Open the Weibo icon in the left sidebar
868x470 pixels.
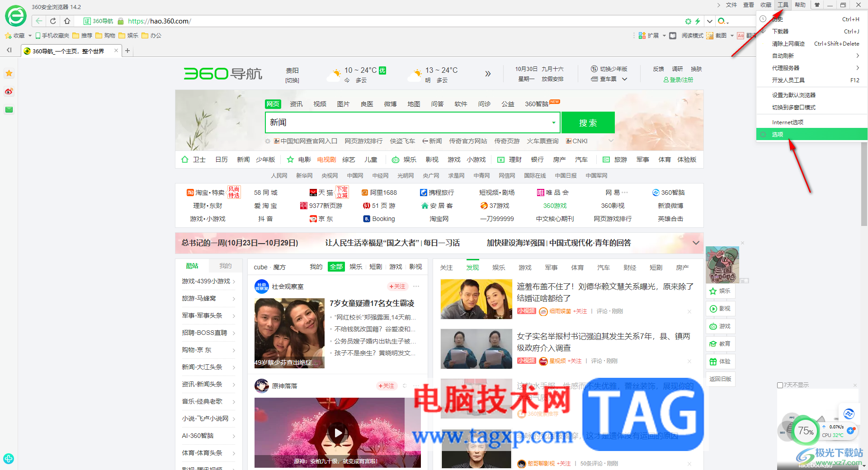pyautogui.click(x=9, y=91)
